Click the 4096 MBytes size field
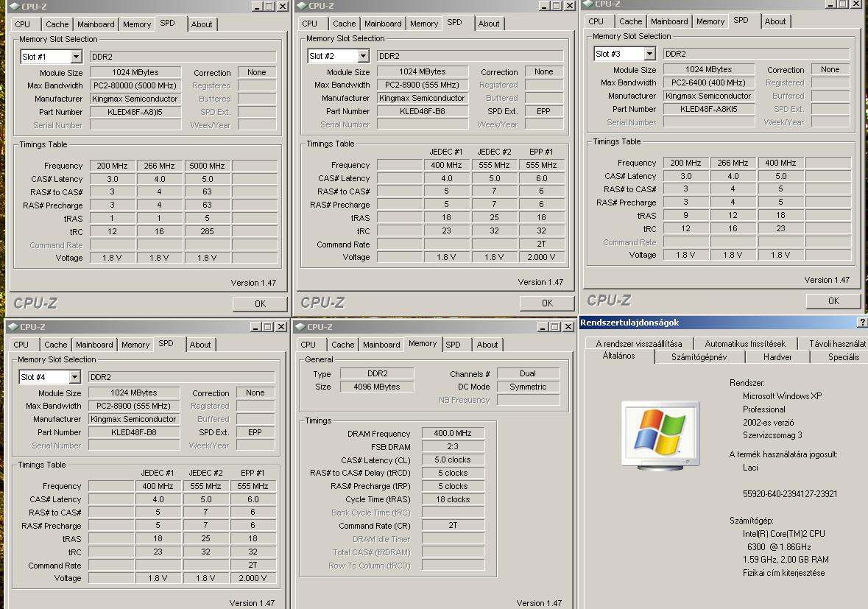The image size is (868, 609). (377, 387)
